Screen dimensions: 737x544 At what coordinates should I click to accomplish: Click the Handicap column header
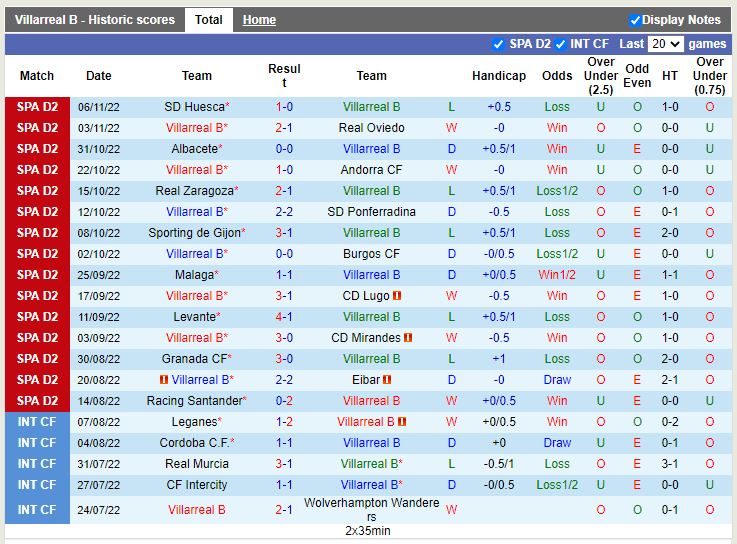(x=499, y=76)
